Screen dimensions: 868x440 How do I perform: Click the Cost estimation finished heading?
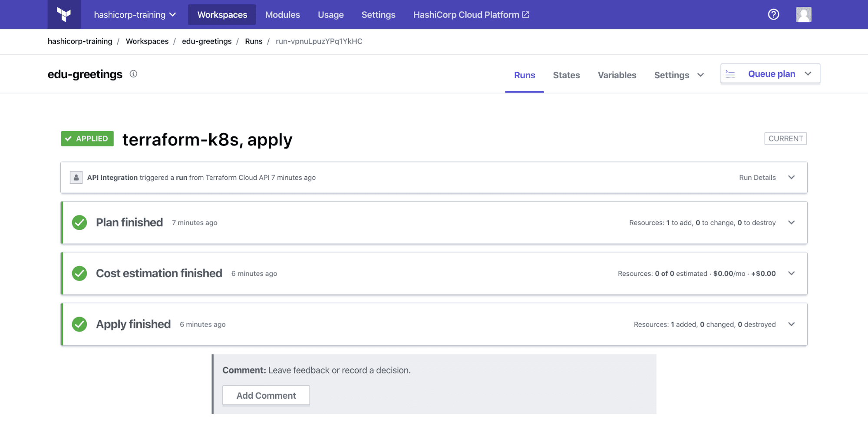point(159,273)
